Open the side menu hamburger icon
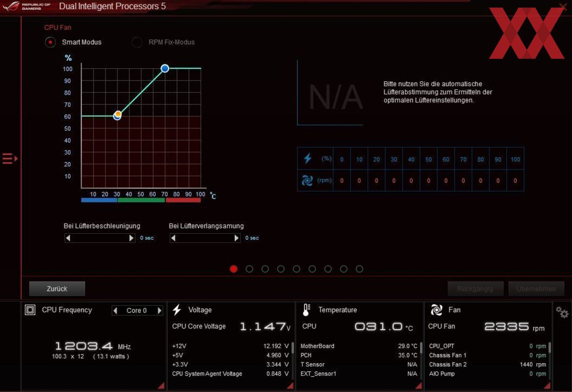572x392 pixels. pos(10,159)
